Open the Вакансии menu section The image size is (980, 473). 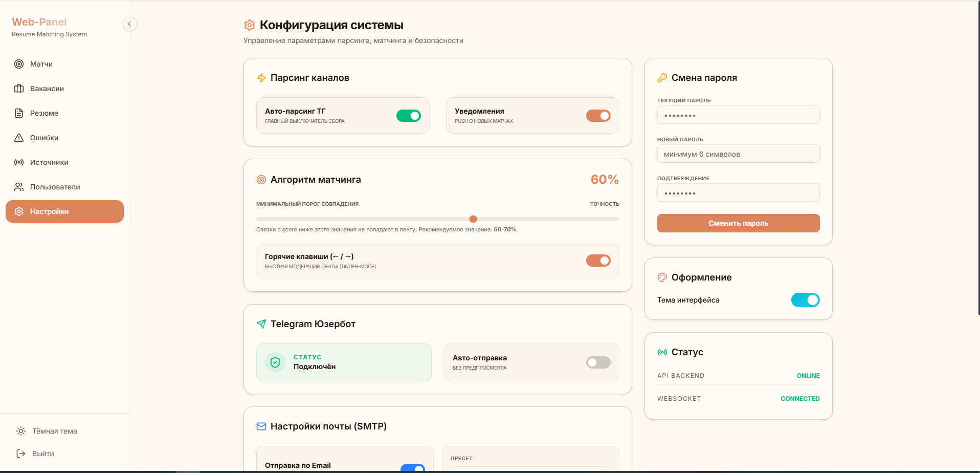click(64, 89)
